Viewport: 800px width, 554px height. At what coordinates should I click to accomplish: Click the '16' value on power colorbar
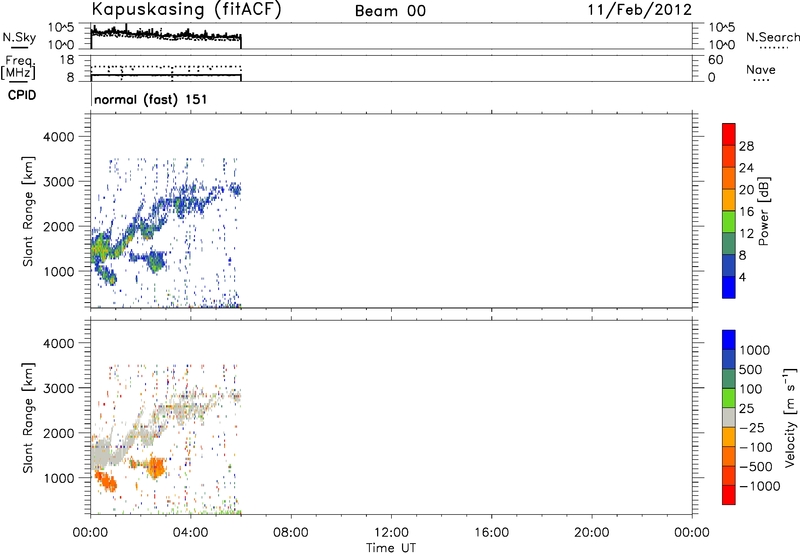point(746,212)
